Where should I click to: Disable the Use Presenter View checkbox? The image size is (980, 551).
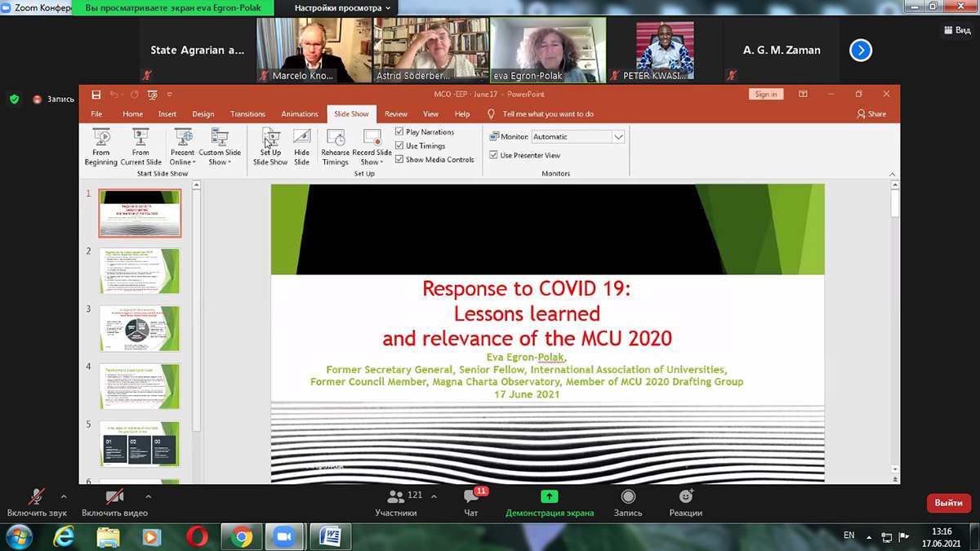coord(494,155)
